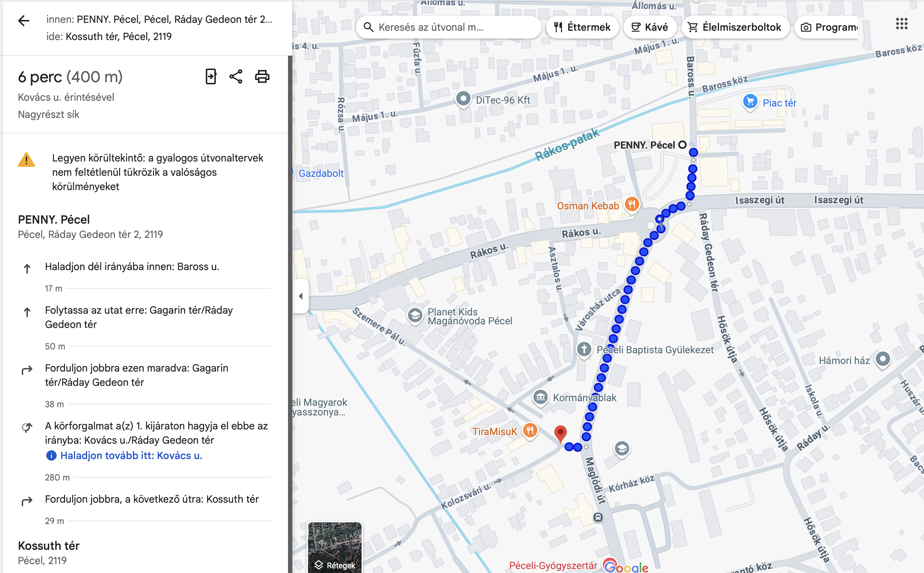Click the share route icon

[x=236, y=76]
